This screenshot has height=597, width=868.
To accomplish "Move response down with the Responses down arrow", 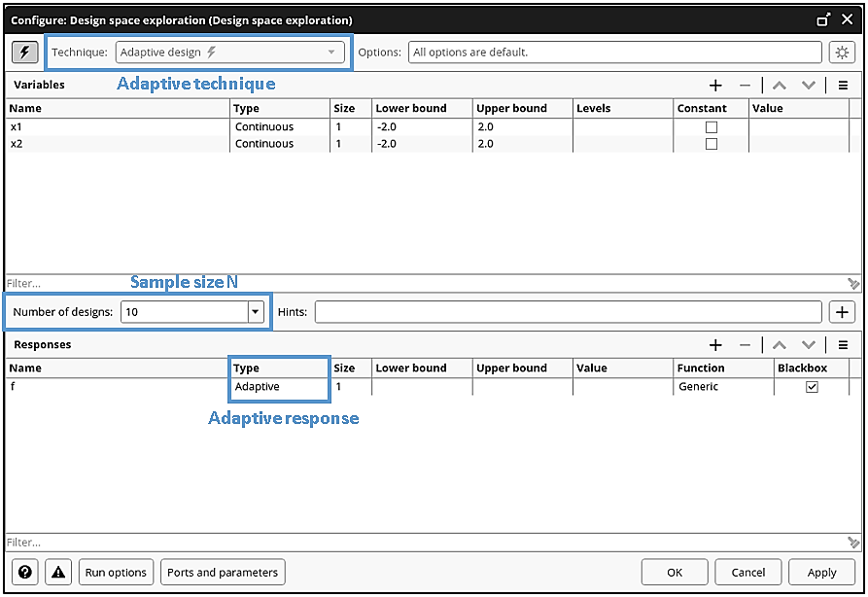I will (808, 345).
